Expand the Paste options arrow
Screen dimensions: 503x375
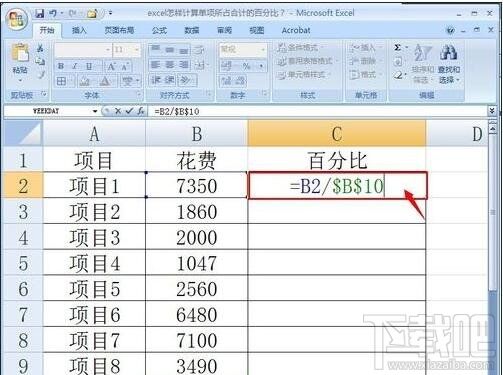20,80
